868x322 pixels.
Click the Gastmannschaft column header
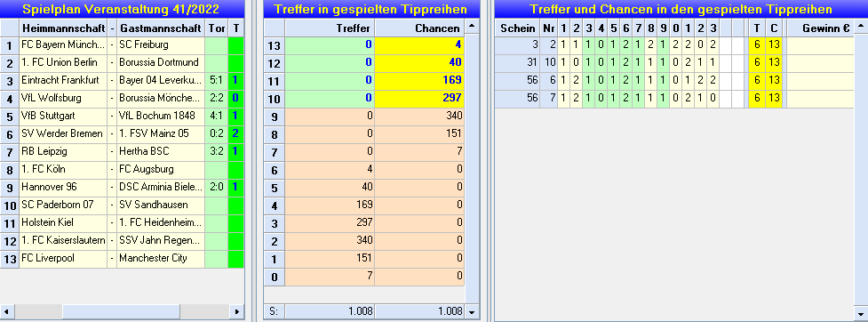point(161,28)
